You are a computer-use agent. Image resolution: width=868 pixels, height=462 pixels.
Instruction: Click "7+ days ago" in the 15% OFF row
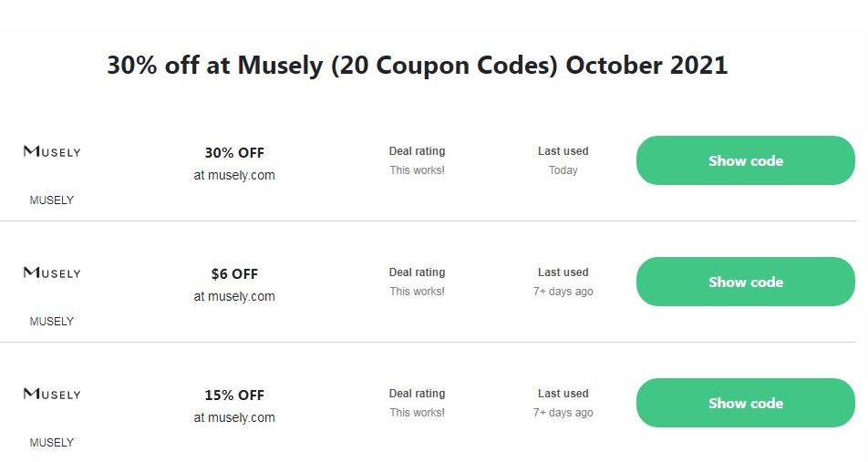(x=563, y=413)
